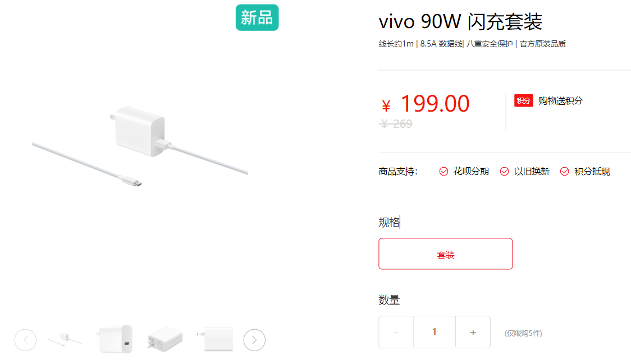Click the previous image carousel arrow

[25, 340]
